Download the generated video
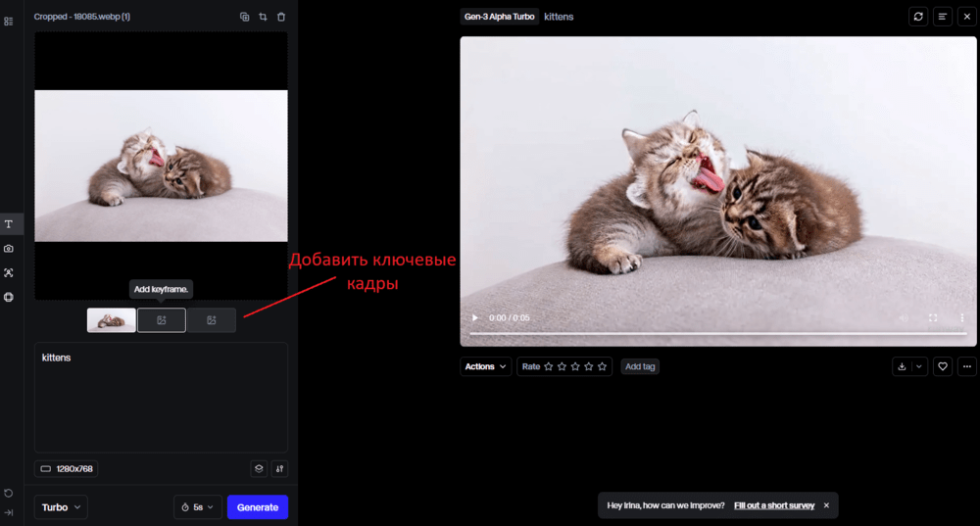The height and width of the screenshot is (526, 980). coord(902,366)
